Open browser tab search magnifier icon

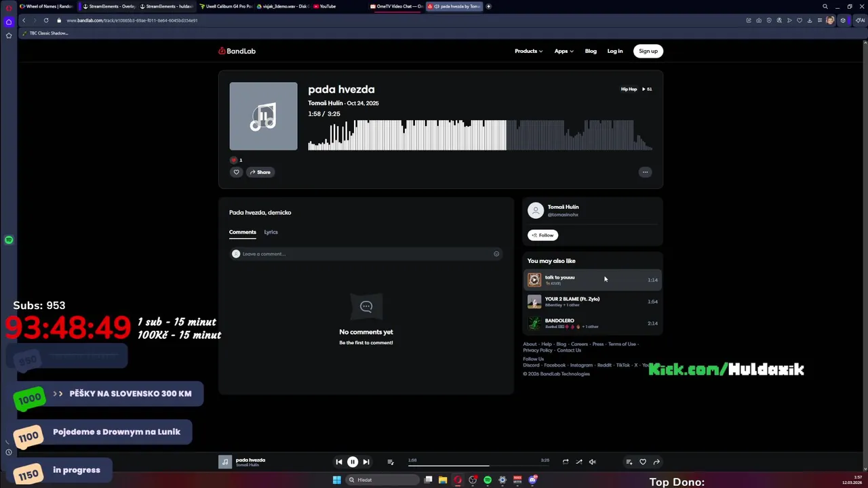[825, 6]
